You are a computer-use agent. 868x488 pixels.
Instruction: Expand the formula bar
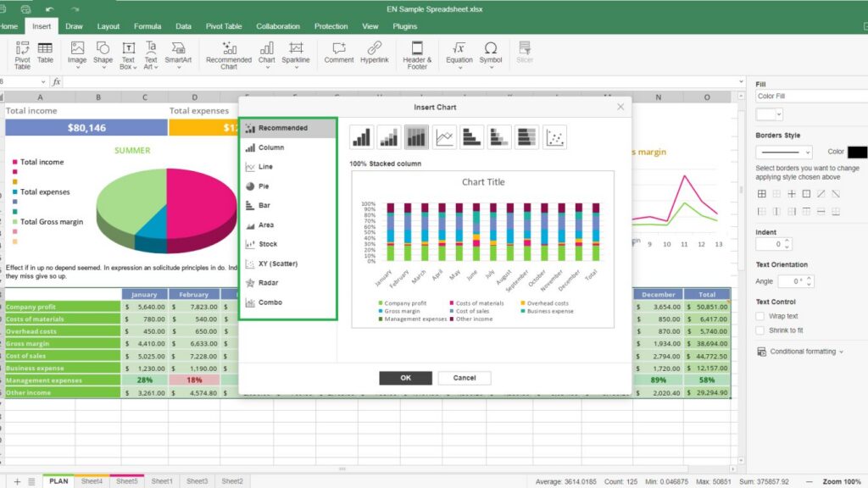point(741,82)
